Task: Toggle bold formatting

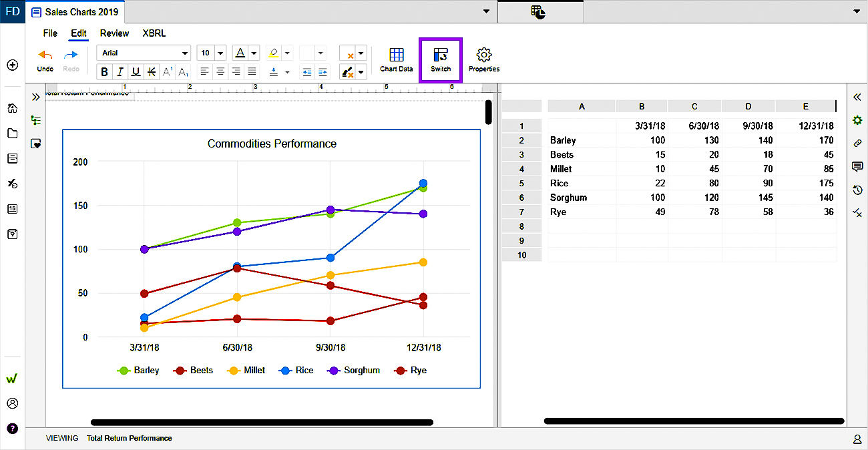Action: pos(105,72)
